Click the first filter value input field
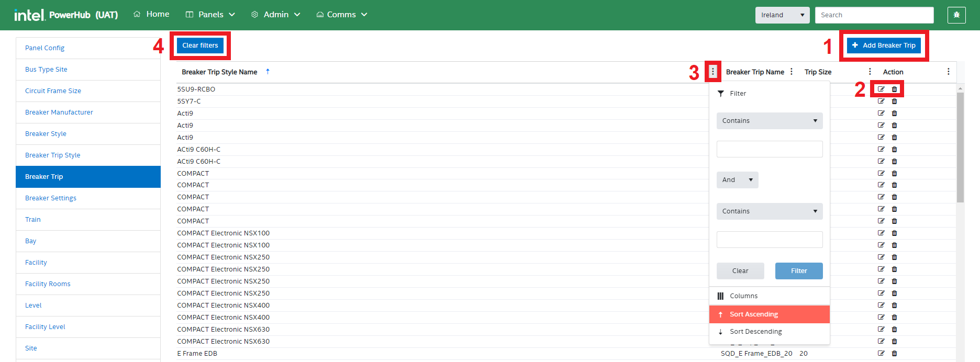Viewport: 980px width, 362px height. (769, 149)
